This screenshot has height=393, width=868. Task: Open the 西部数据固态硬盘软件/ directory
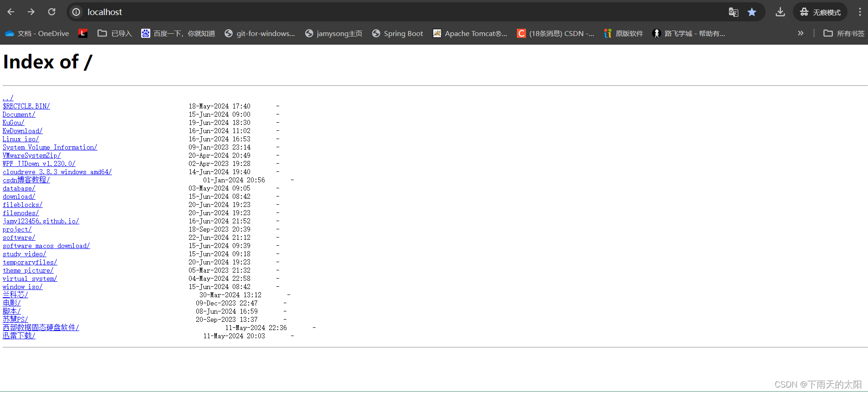pyautogui.click(x=41, y=328)
